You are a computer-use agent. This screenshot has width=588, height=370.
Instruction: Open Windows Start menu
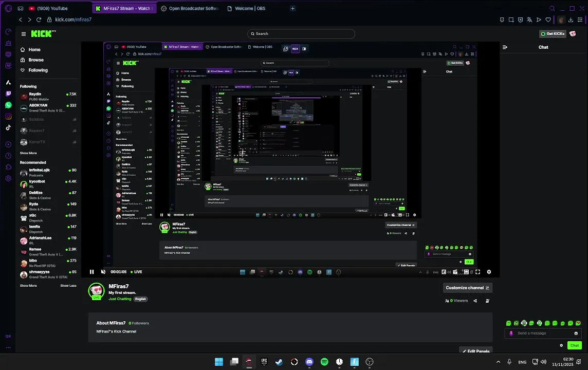click(x=219, y=362)
